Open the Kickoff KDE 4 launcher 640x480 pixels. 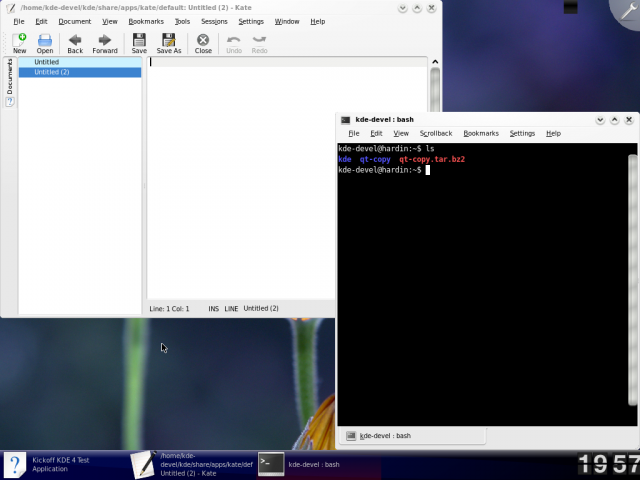[15, 465]
